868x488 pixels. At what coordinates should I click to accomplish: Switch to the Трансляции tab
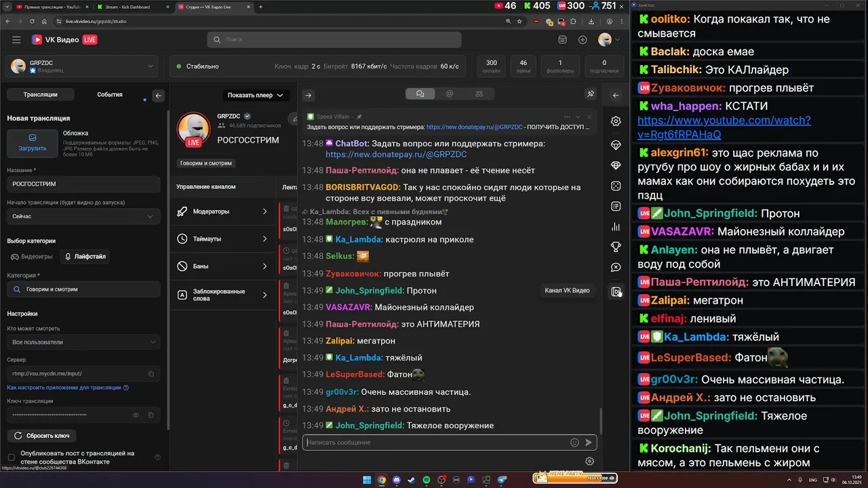click(40, 95)
